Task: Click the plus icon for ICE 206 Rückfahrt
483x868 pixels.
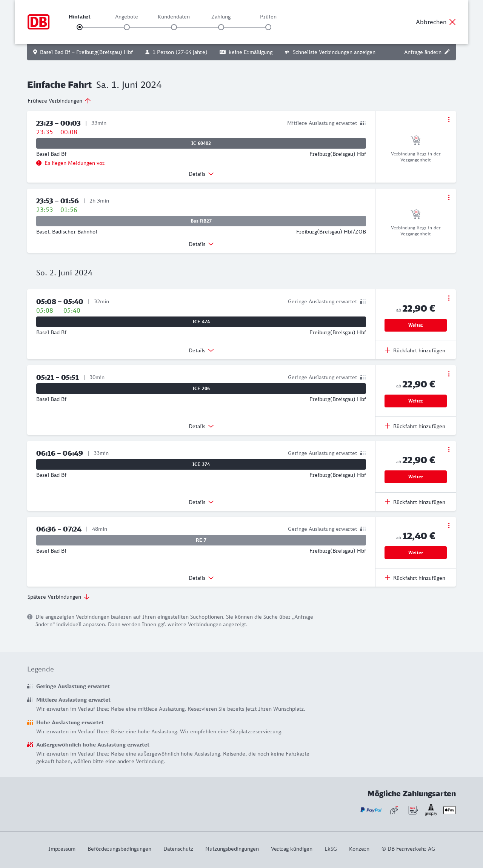Action: pyautogui.click(x=388, y=426)
